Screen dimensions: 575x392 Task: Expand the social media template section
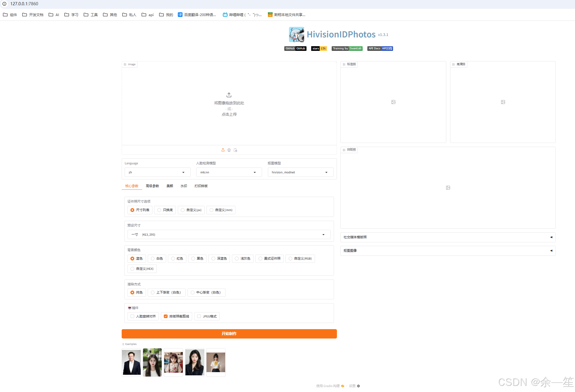tap(447, 237)
